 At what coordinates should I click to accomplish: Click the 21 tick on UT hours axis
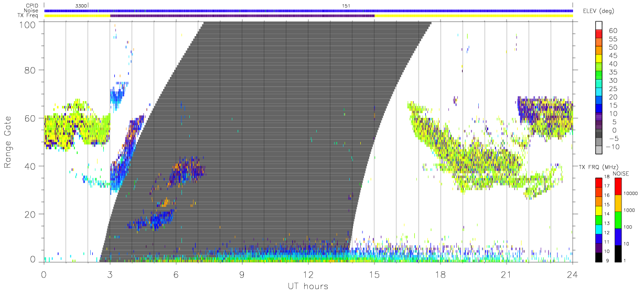(507, 274)
